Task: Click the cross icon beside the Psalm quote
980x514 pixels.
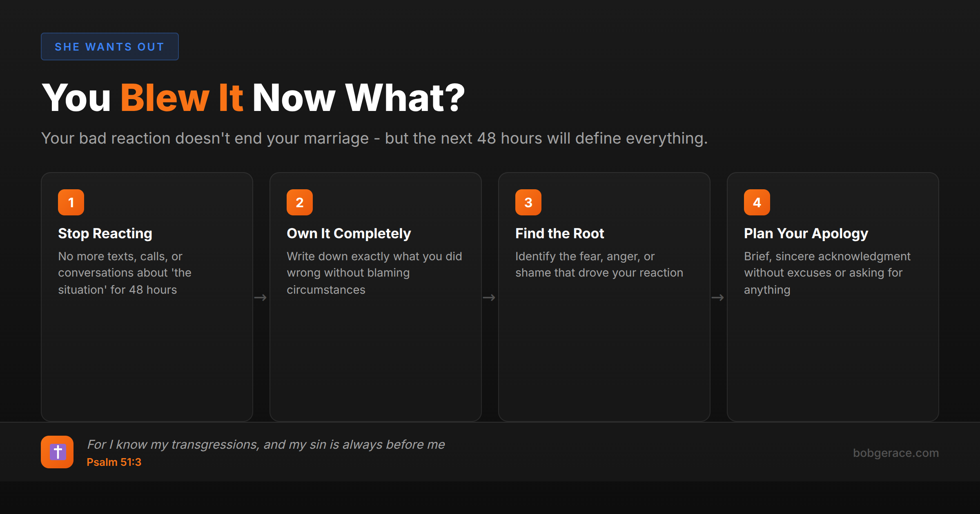Action: (57, 452)
